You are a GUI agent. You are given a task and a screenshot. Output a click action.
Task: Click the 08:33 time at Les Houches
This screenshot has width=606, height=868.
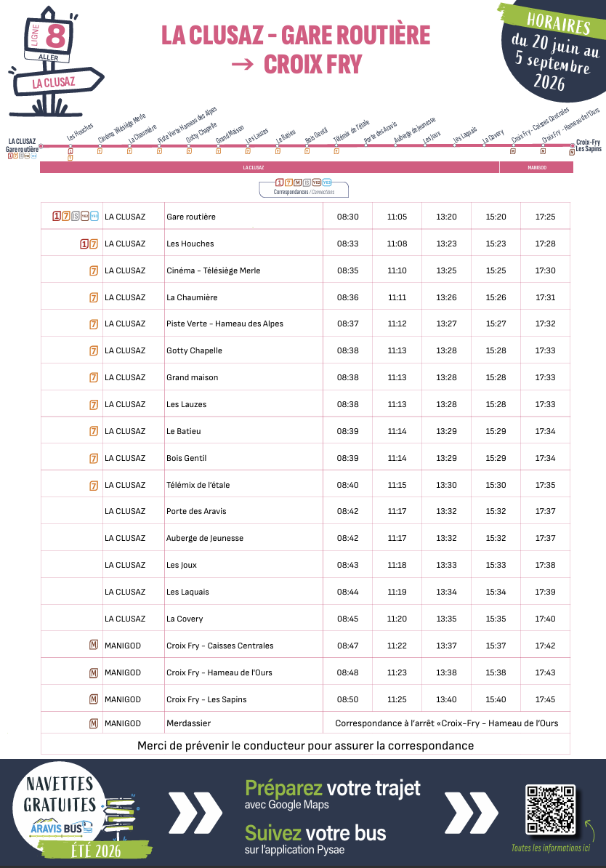[347, 244]
